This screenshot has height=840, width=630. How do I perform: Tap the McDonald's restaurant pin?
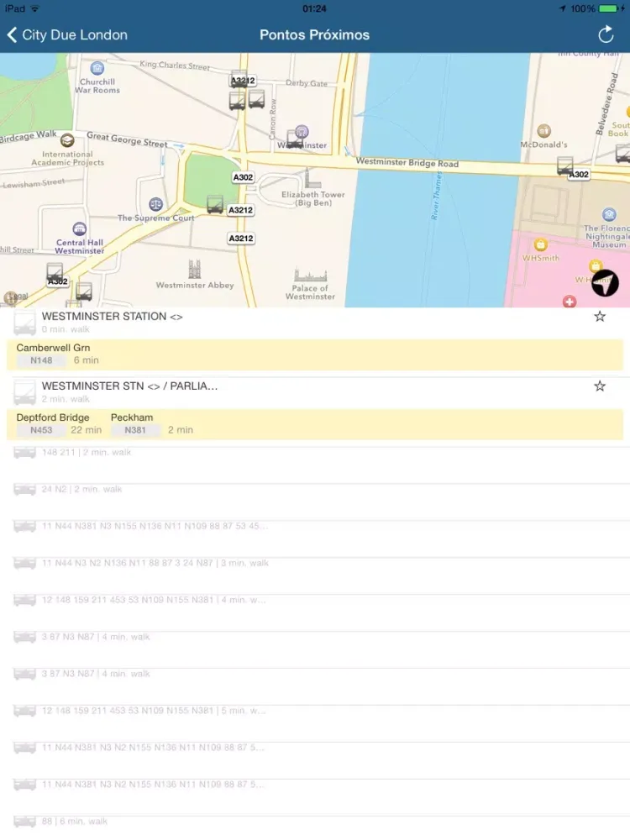coord(543,131)
